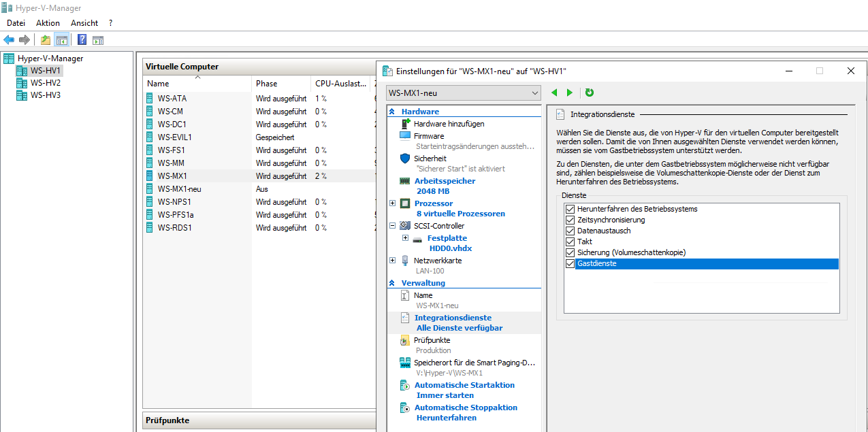Screen dimensions: 868x432
Task: Open the Aktion menu
Action: (48, 23)
